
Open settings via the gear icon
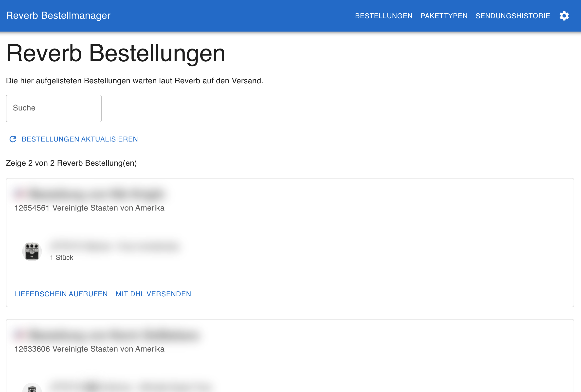564,16
